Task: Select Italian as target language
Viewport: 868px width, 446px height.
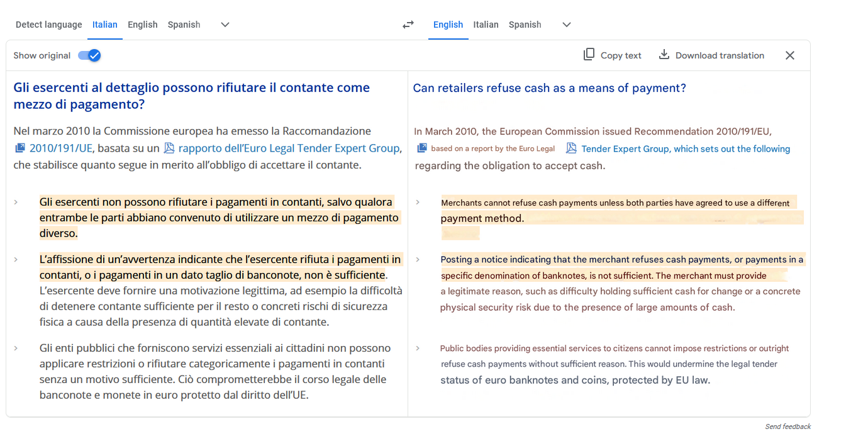Action: (486, 25)
